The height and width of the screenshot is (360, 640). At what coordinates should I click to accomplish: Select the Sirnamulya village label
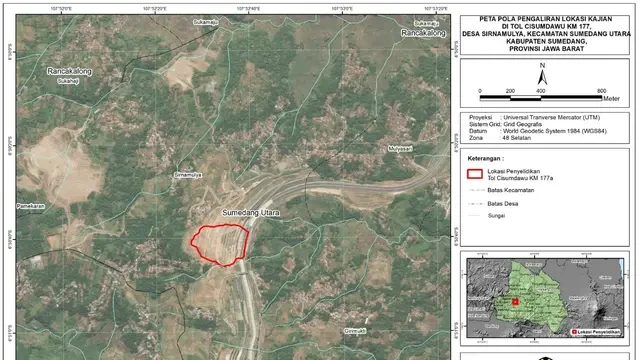click(188, 175)
